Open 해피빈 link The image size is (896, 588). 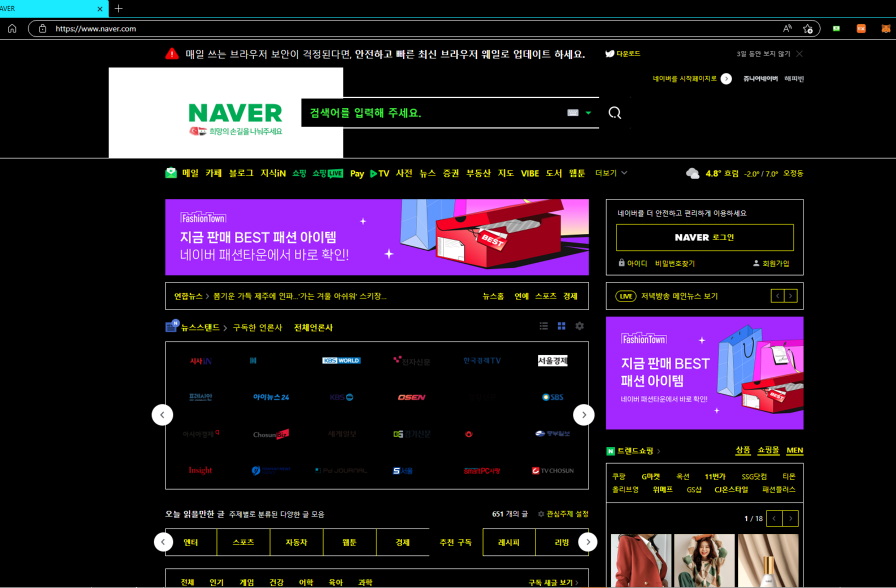(x=794, y=79)
